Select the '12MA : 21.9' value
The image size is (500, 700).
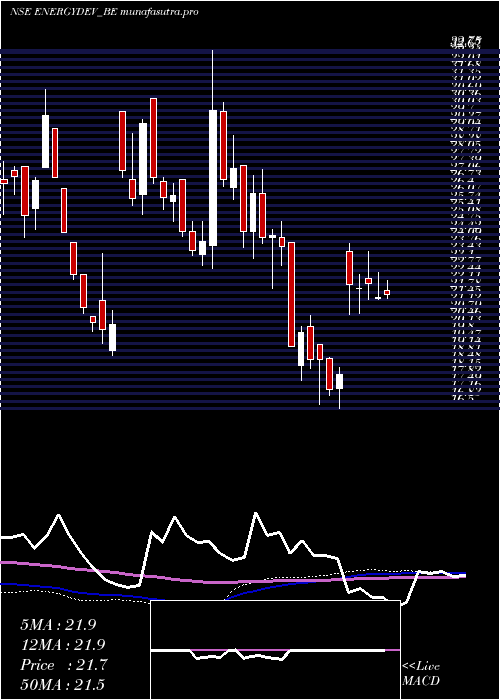point(62,645)
